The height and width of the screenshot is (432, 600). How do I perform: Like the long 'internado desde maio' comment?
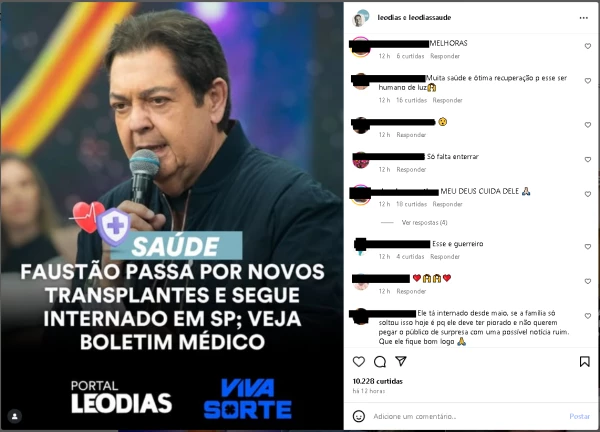588,316
